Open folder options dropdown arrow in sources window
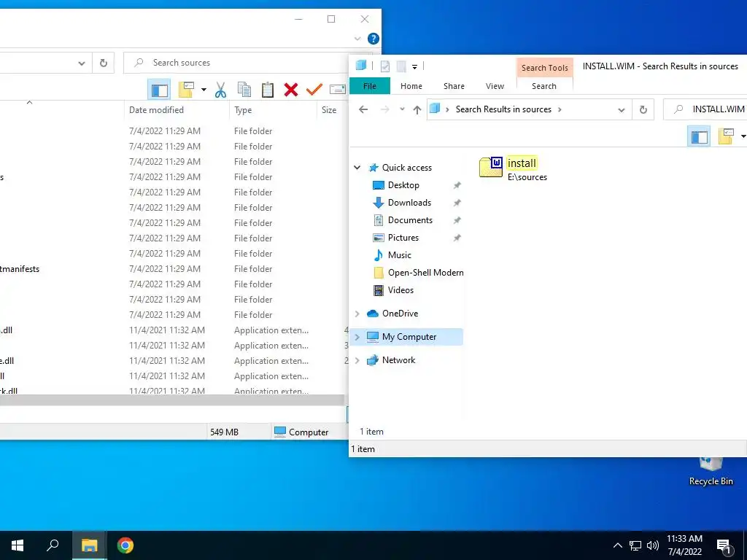This screenshot has width=747, height=560. click(x=204, y=90)
